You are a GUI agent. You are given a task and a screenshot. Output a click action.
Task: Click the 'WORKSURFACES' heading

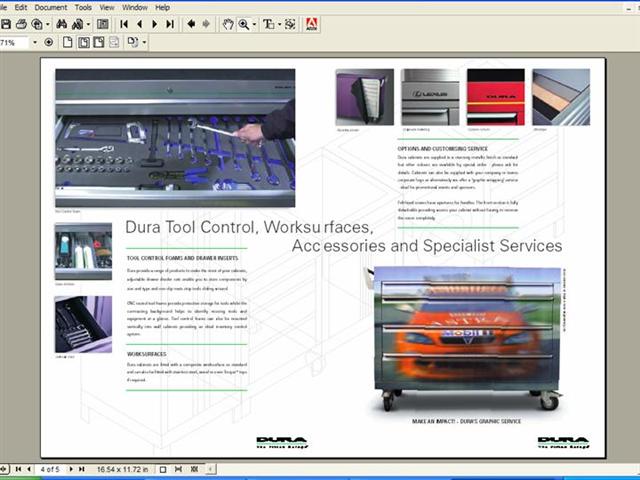pos(147,354)
